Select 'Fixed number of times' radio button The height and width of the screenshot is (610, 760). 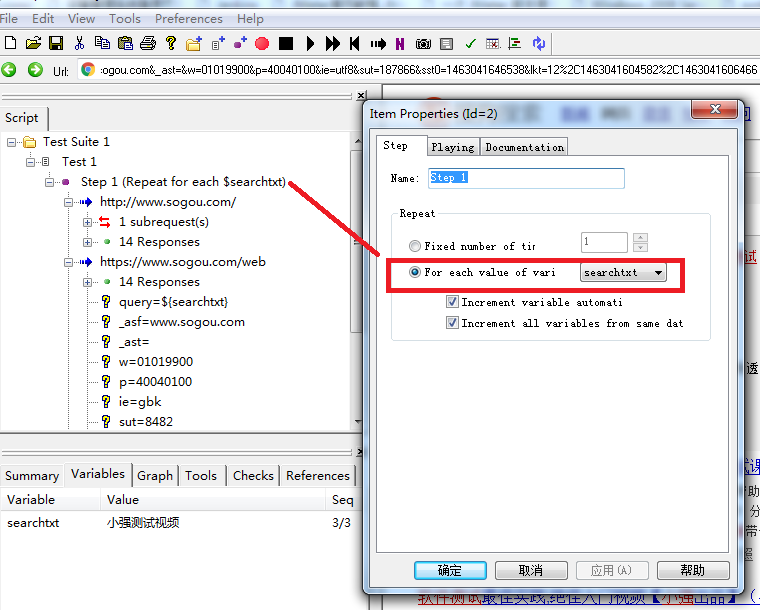(x=415, y=246)
